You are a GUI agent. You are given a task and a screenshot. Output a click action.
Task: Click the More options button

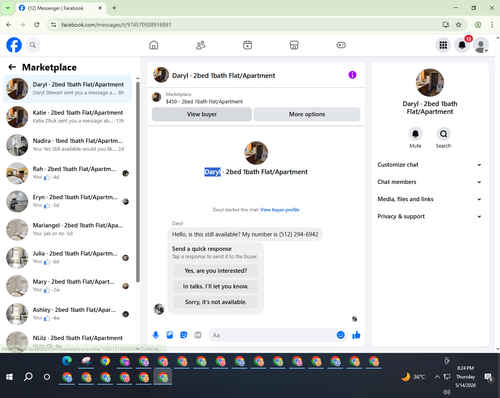tap(307, 114)
